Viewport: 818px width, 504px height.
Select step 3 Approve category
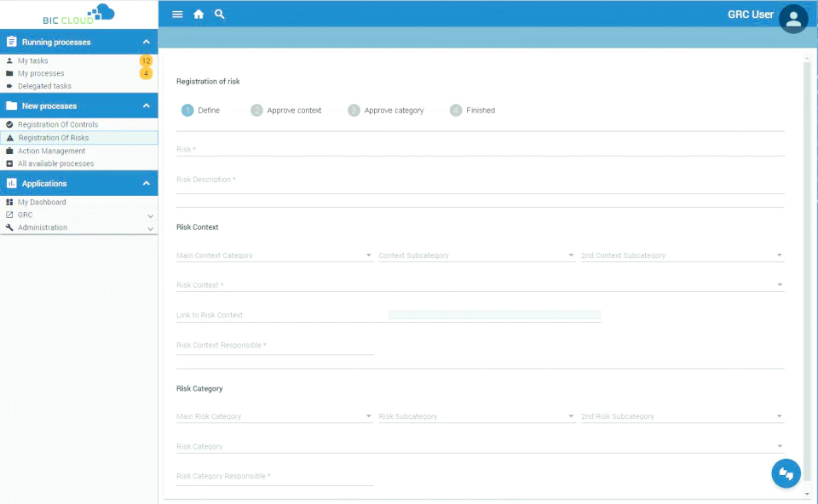[x=386, y=111]
